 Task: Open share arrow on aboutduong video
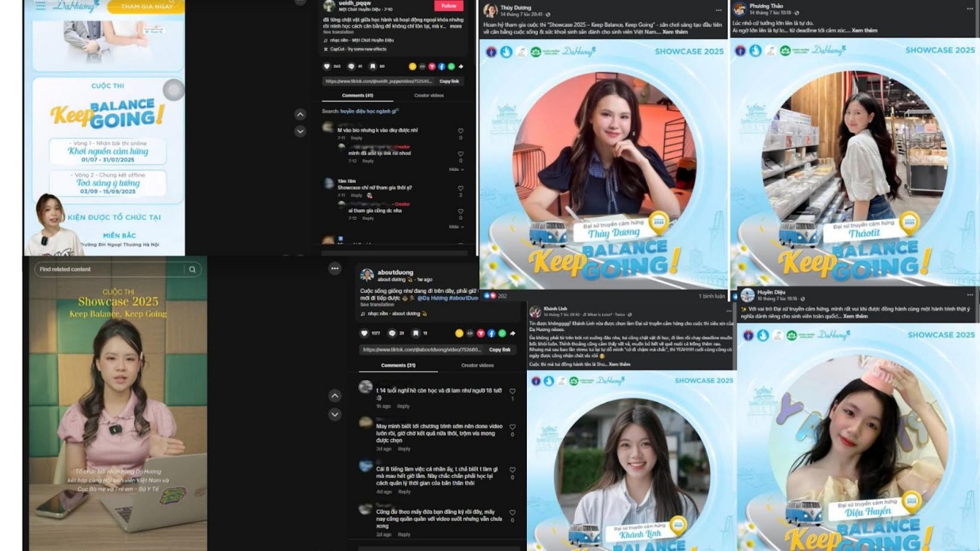point(512,333)
